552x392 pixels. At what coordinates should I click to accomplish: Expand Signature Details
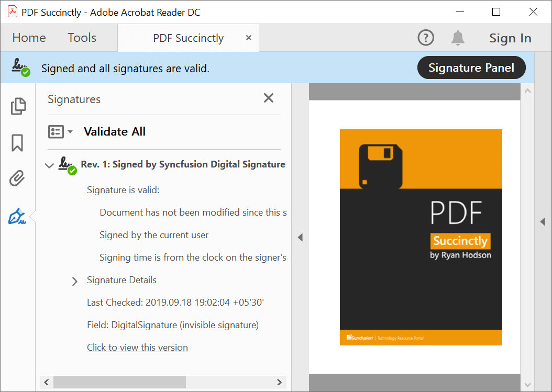[74, 281]
